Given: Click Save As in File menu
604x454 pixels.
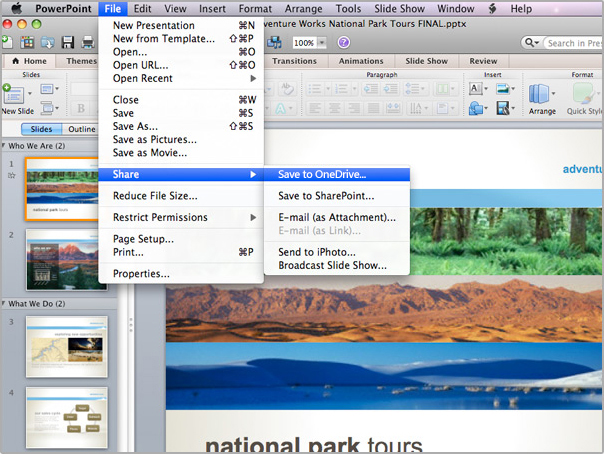Looking at the screenshot, I should (x=181, y=126).
